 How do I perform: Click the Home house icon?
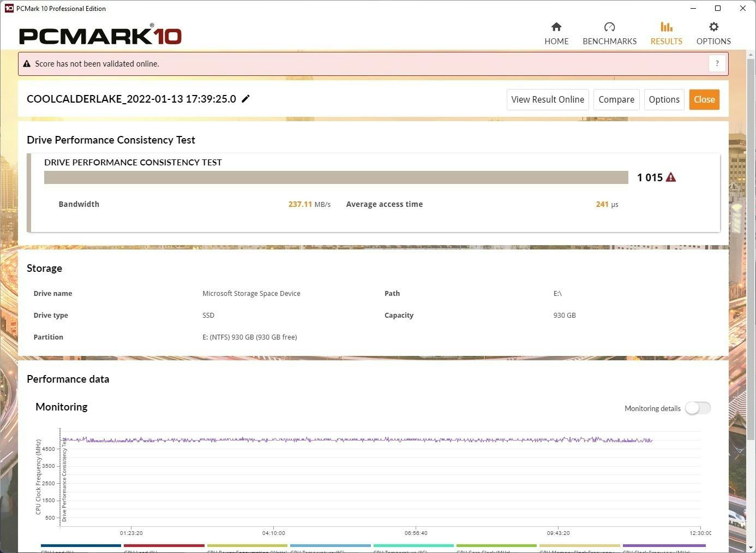556,27
